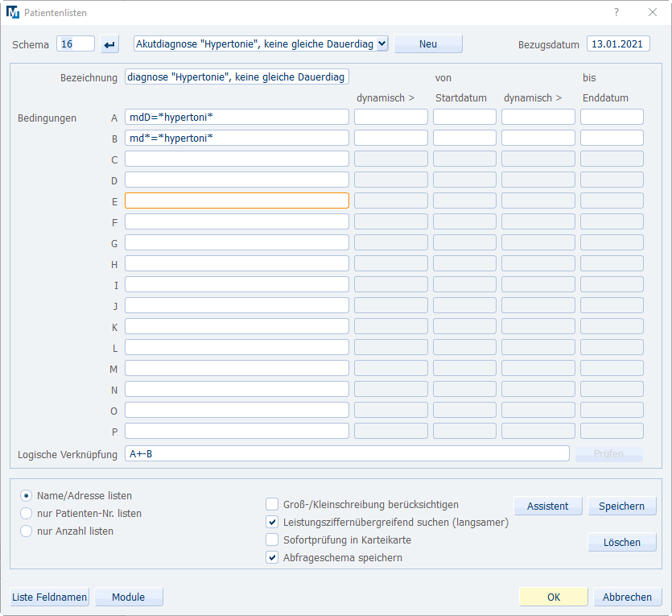Uncheck Abfrageschema speichern checkbox
Image resolution: width=672 pixels, height=616 pixels.
272,557
